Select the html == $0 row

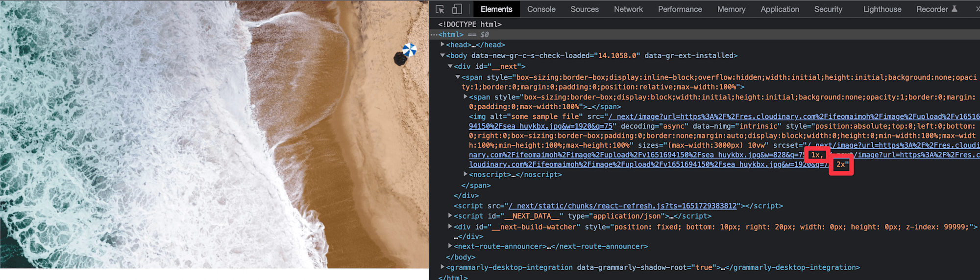click(705, 35)
